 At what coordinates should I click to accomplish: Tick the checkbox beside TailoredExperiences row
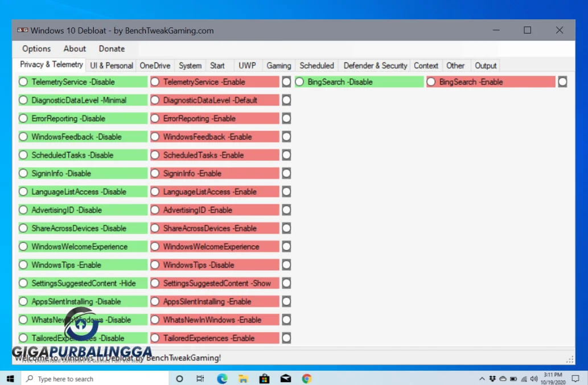click(286, 338)
